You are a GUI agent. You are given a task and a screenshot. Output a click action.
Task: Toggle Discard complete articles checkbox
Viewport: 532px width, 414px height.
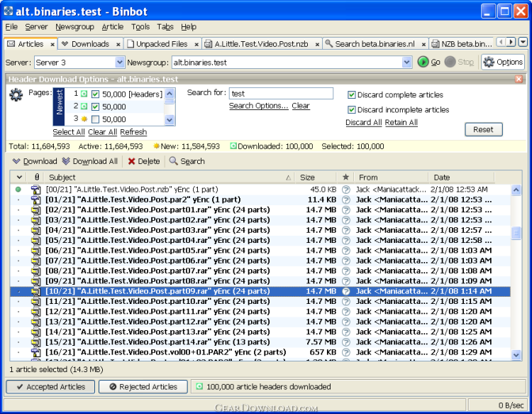click(x=352, y=94)
